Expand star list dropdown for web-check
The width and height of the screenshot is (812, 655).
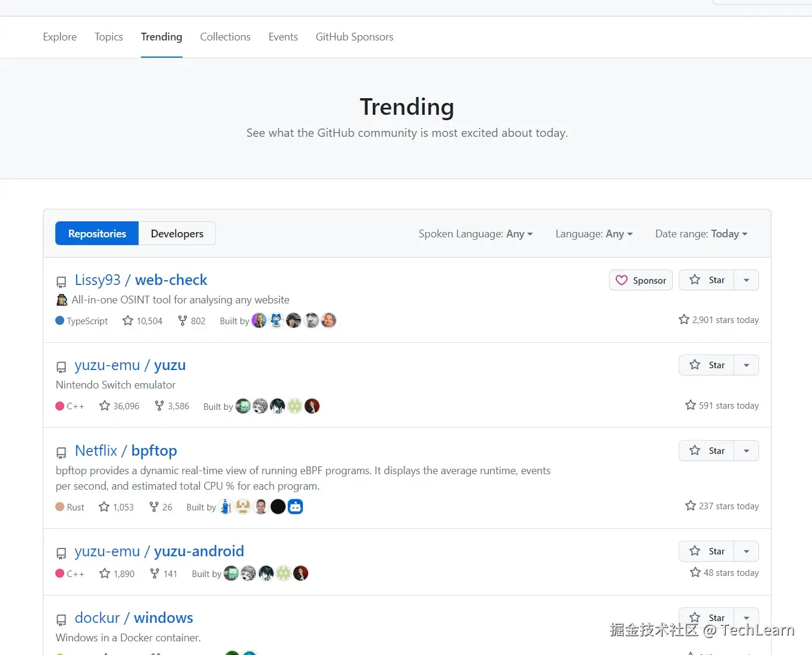tap(747, 280)
